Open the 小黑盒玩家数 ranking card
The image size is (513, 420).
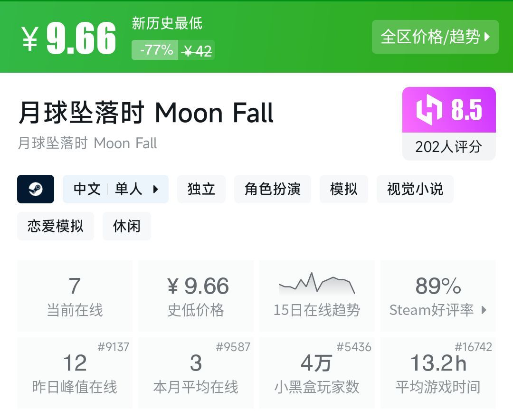317,373
